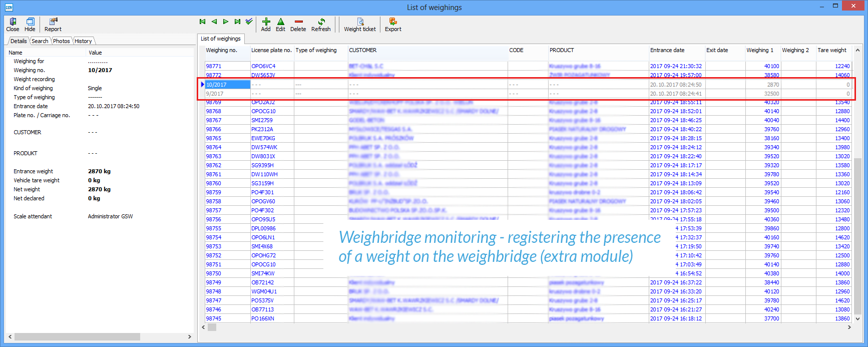Jump to the first record
This screenshot has width=868, height=347.
pos(203,22)
